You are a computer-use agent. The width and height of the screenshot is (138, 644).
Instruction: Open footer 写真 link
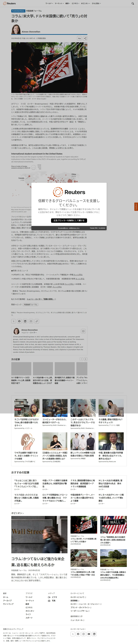point(52,601)
